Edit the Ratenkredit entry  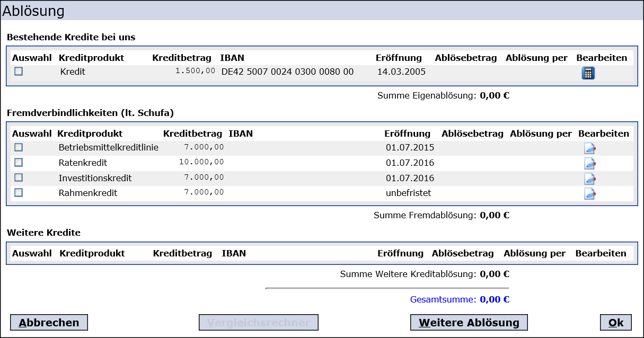coord(589,163)
